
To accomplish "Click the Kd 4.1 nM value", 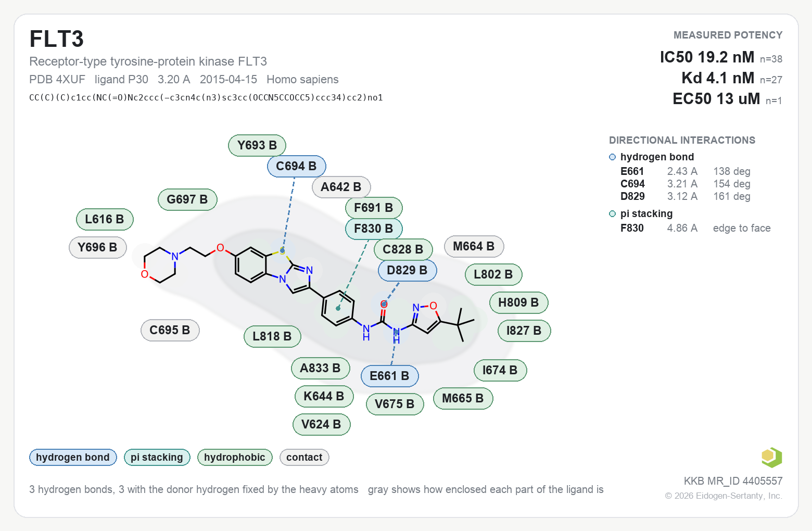I will [x=718, y=78].
